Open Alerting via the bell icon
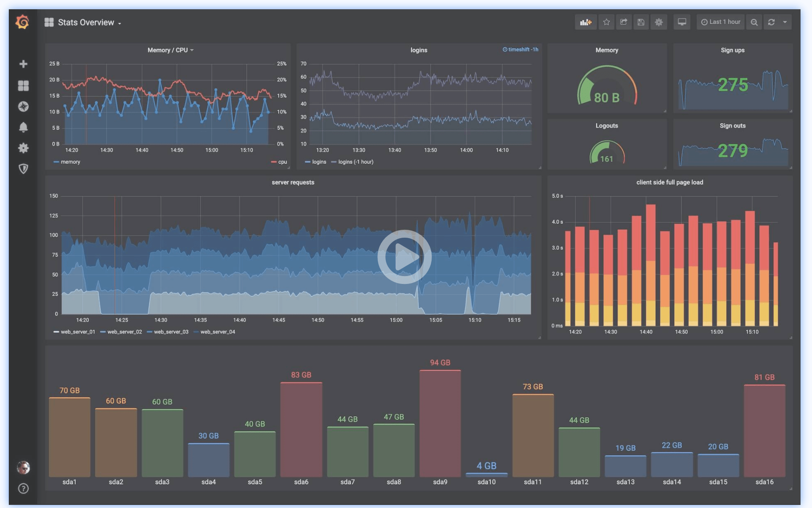Viewport: 812px width, 508px height. click(x=23, y=127)
